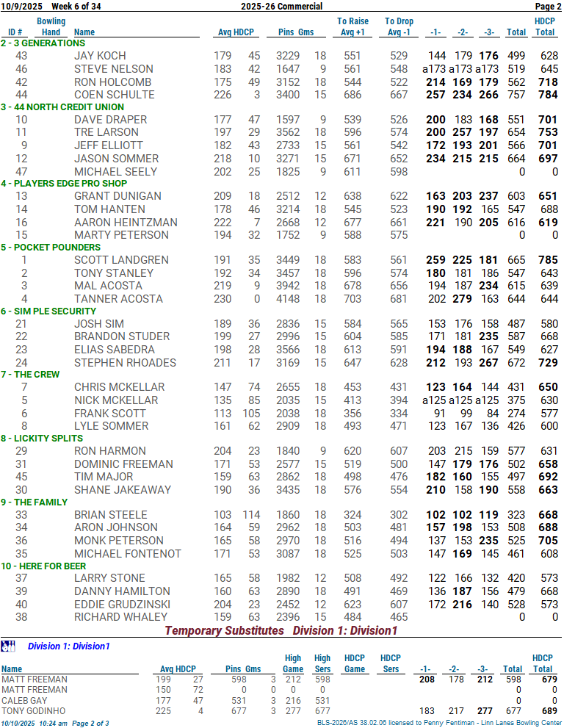Click the 'Temporary Substitutes' section title
This screenshot has height=728, width=564.
224,630
